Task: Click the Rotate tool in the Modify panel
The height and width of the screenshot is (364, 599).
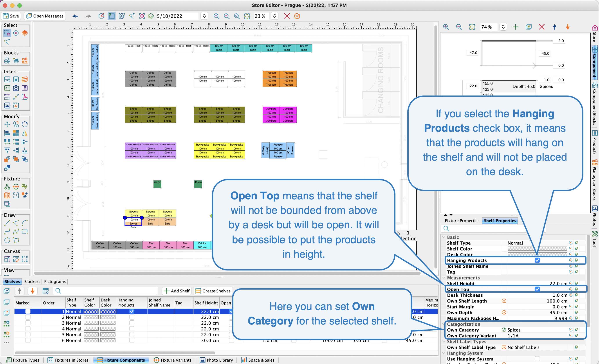Action: (x=25, y=124)
